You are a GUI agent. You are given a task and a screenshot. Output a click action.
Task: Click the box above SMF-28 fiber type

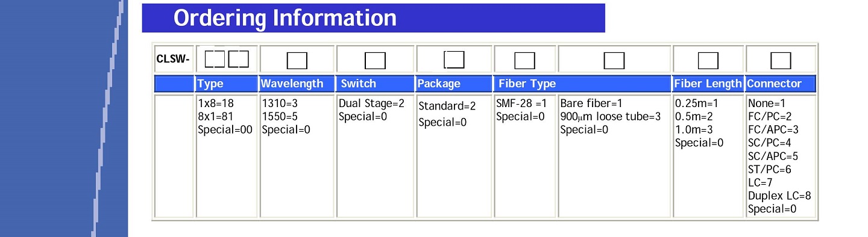pyautogui.click(x=524, y=60)
